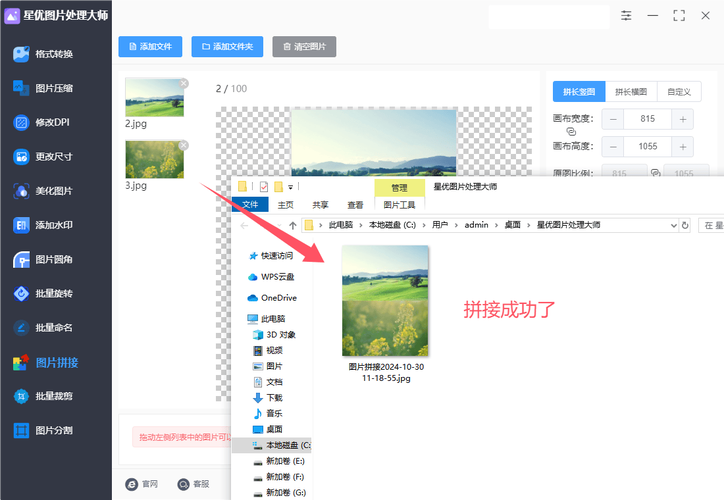
Task: Select the 2.jpg thumbnail in the list
Action: (x=155, y=97)
